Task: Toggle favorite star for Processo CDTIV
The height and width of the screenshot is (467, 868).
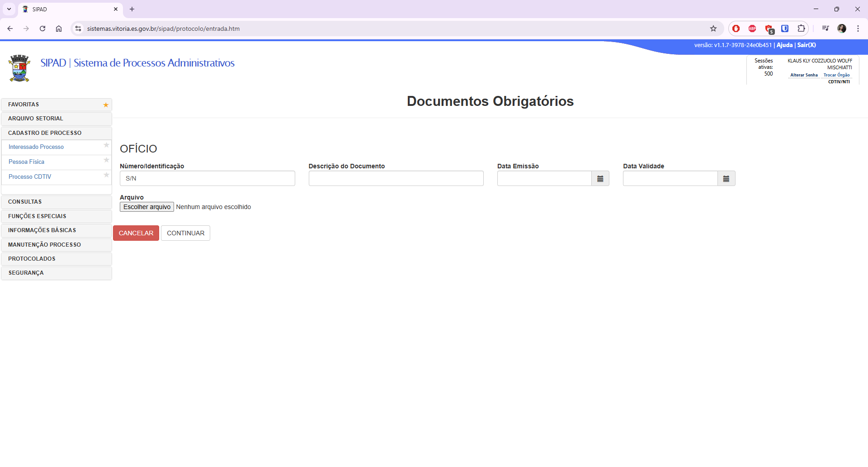Action: coord(106,175)
